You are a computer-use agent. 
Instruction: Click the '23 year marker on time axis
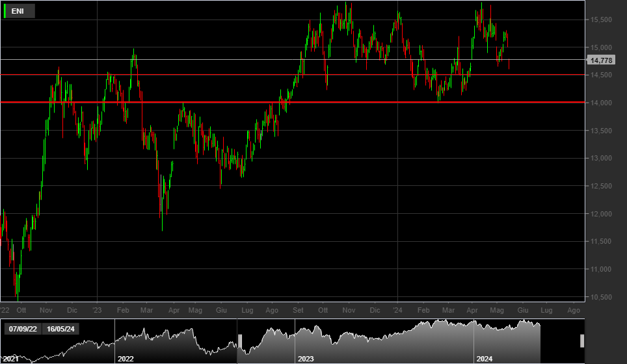point(97,310)
